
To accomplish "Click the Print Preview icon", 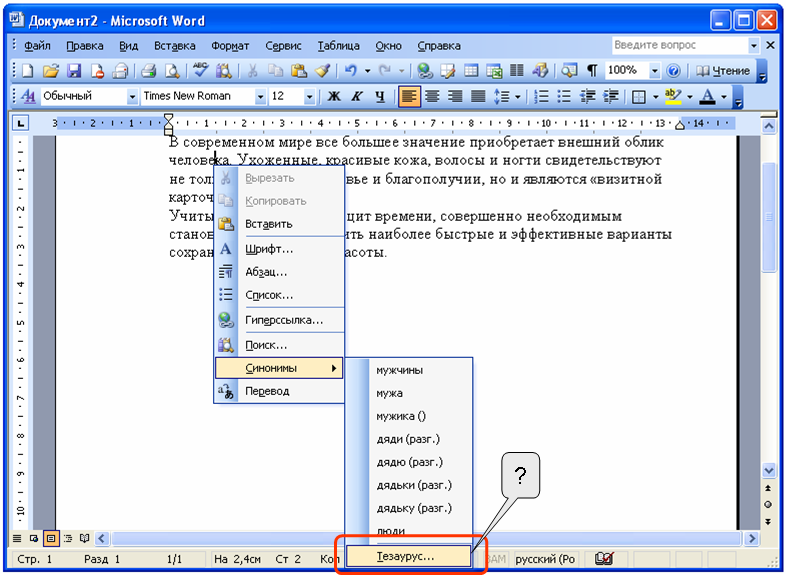I will pyautogui.click(x=172, y=71).
